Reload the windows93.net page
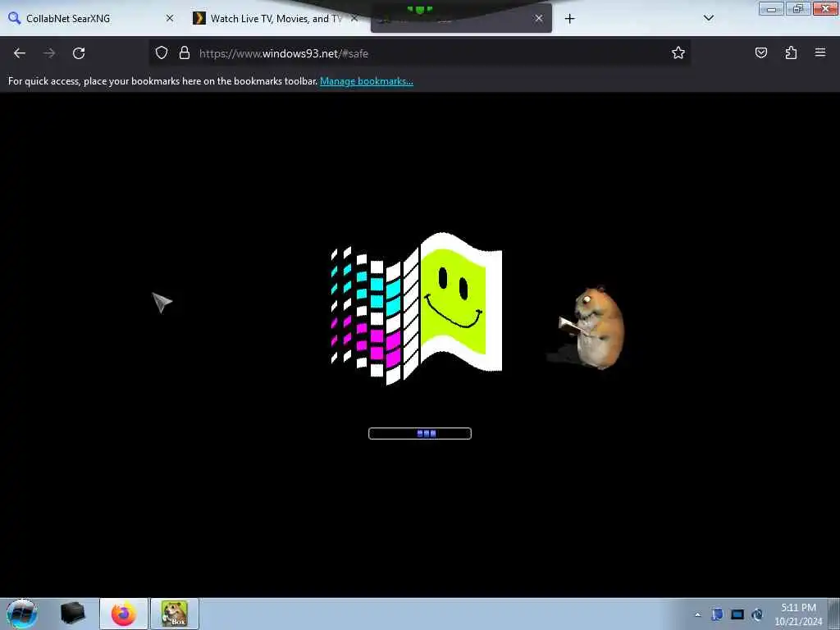840x630 pixels. coord(79,53)
